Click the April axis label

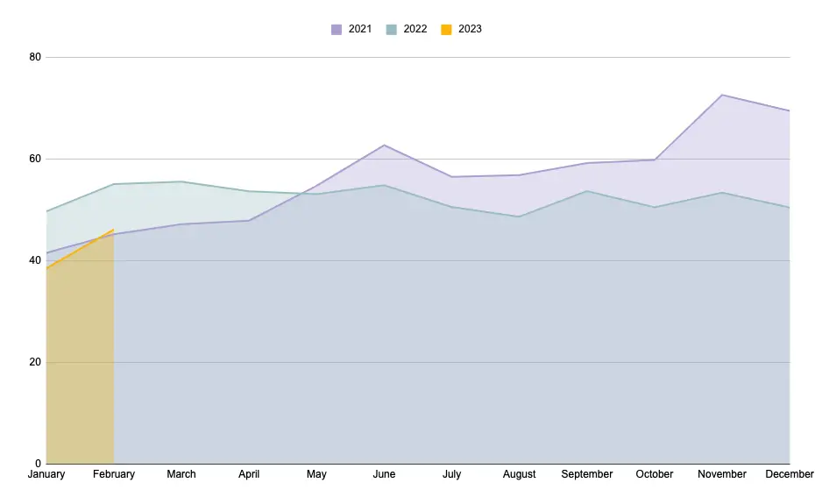[249, 474]
